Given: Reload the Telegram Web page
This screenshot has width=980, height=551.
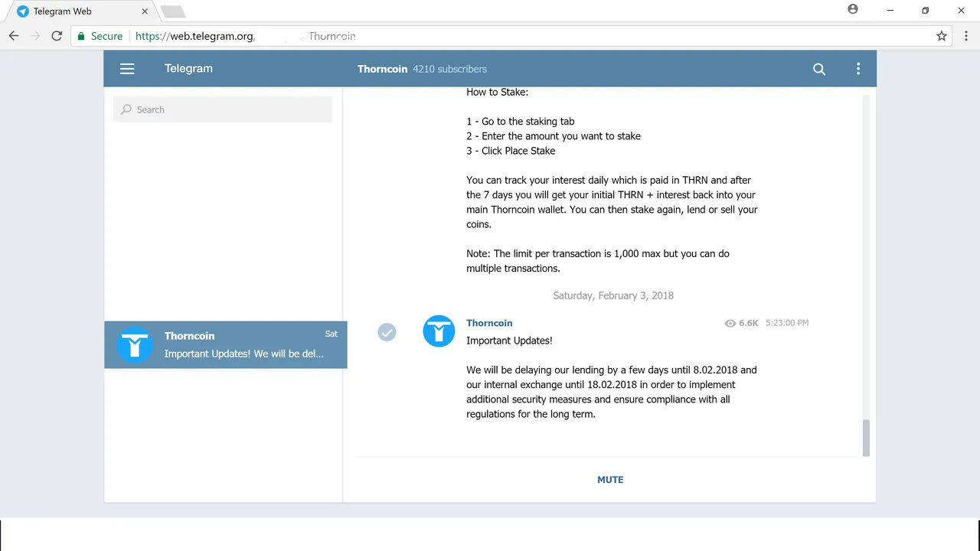Looking at the screenshot, I should [x=57, y=36].
